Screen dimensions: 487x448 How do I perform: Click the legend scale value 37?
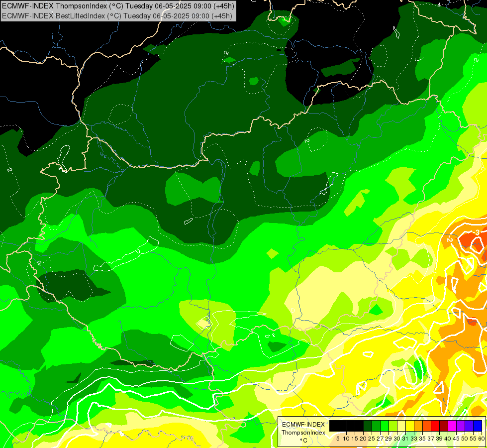pos(431,439)
